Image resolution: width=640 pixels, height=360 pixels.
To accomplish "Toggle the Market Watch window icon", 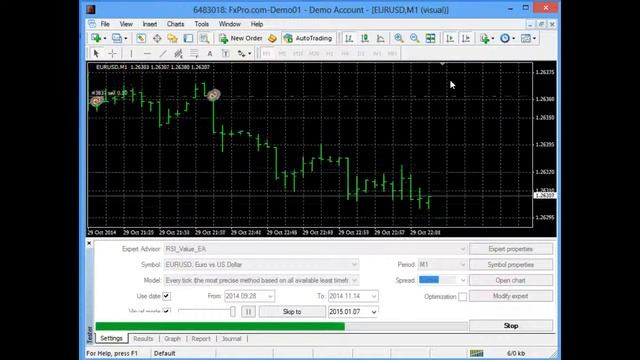I will [141, 38].
